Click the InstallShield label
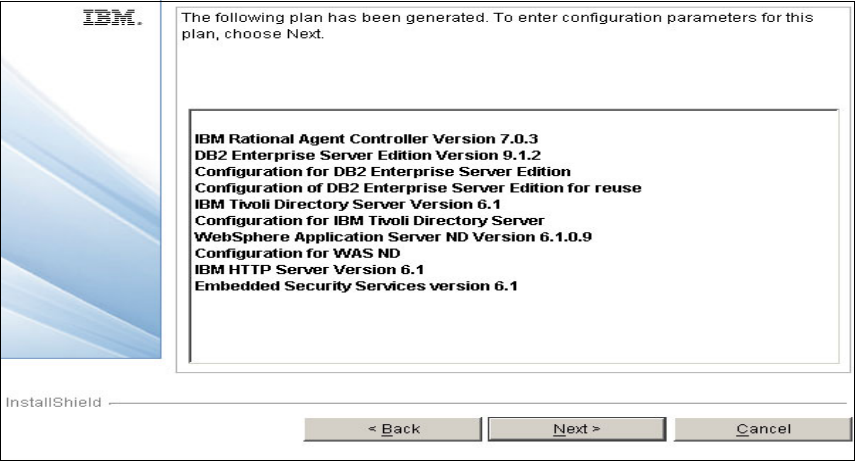This screenshot has height=461, width=855. pos(53,402)
